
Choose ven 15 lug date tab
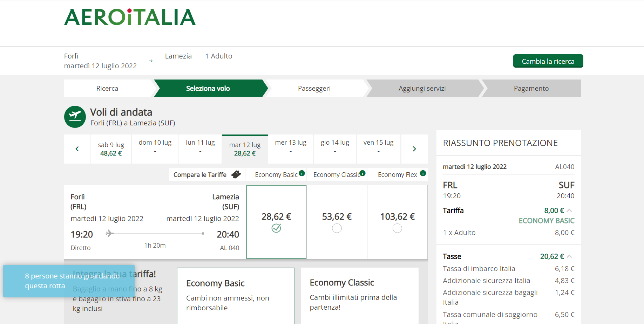pyautogui.click(x=379, y=149)
